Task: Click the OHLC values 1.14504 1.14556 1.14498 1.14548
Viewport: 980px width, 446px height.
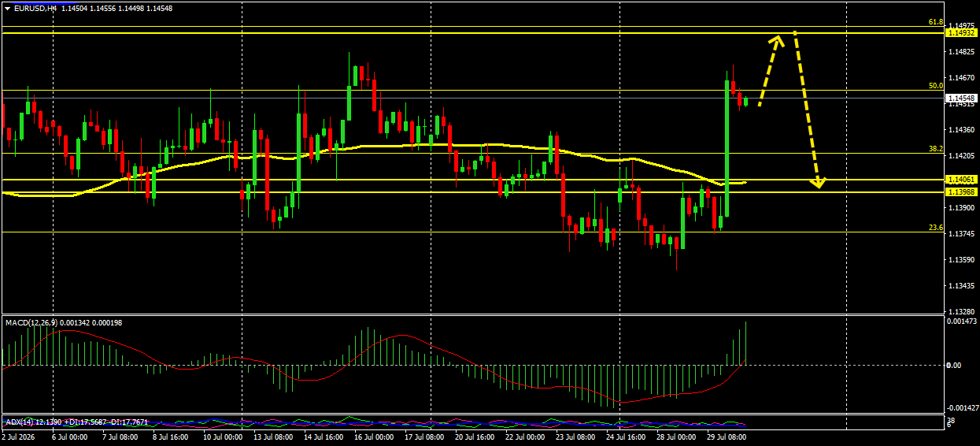Action: [x=116, y=8]
